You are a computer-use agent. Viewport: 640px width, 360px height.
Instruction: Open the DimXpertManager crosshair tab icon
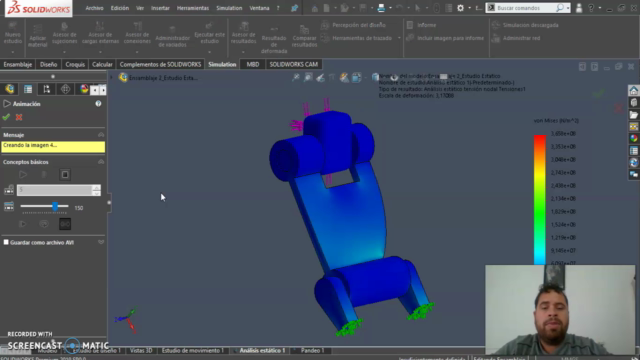coord(65,89)
